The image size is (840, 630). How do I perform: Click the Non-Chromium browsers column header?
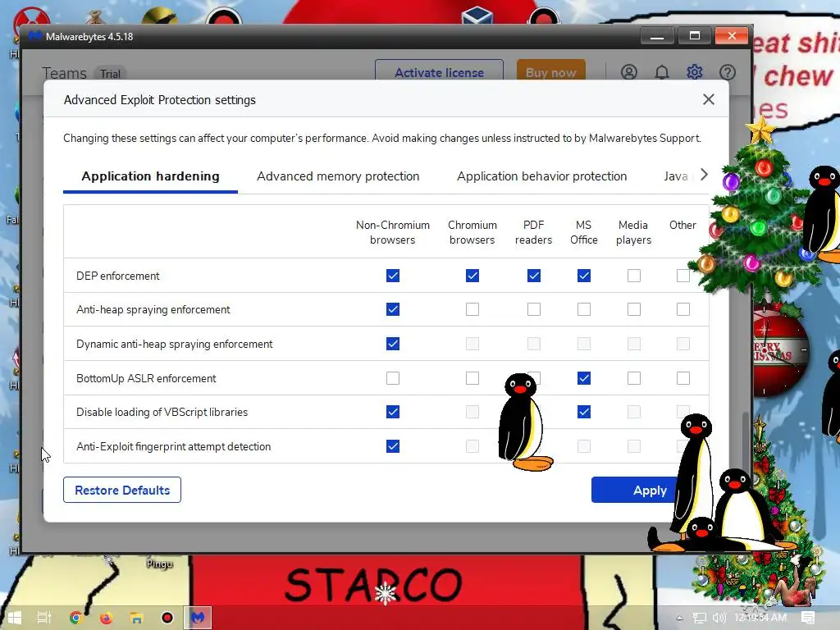pyautogui.click(x=393, y=232)
